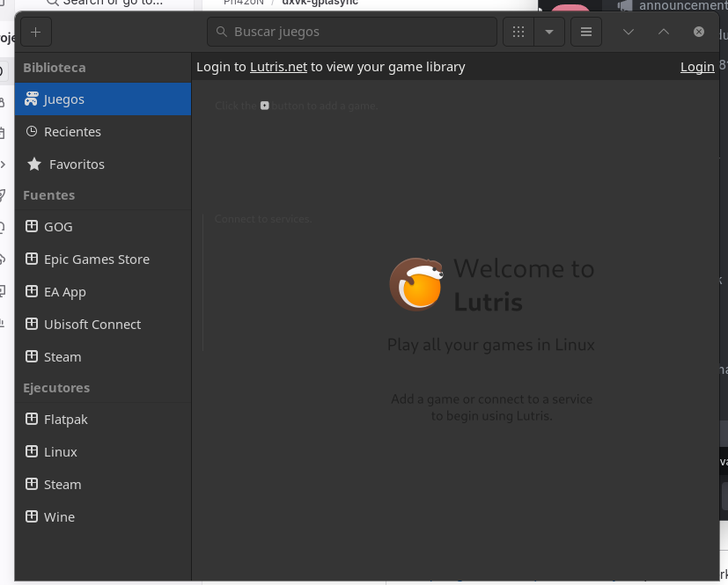Click the icon beside EA App
This screenshot has width=728, height=585.
pos(32,291)
